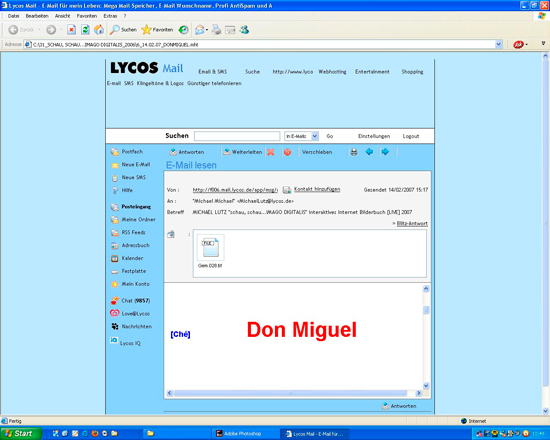Delete the email with red X icon
550x440 pixels.
(x=270, y=152)
